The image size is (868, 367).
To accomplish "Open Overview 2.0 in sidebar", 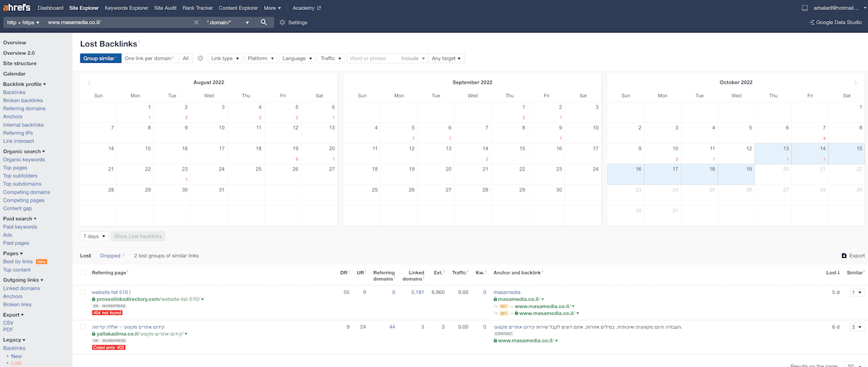I will click(x=19, y=53).
